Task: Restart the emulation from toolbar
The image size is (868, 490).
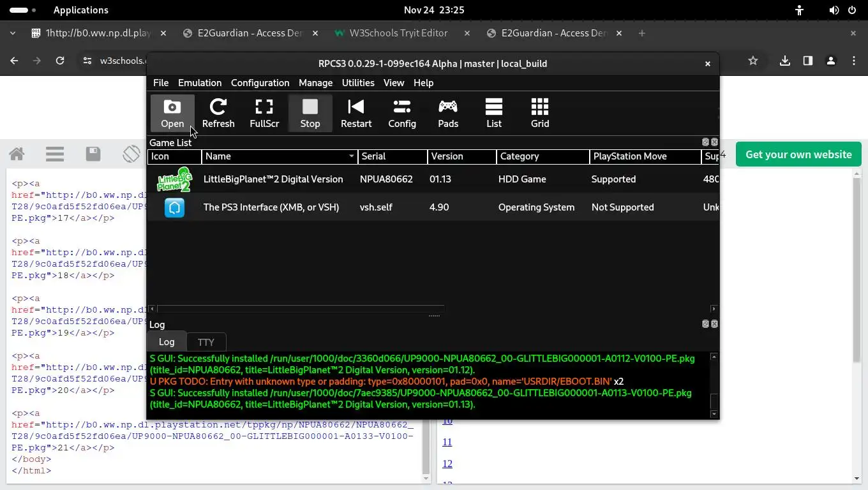Action: click(x=356, y=114)
